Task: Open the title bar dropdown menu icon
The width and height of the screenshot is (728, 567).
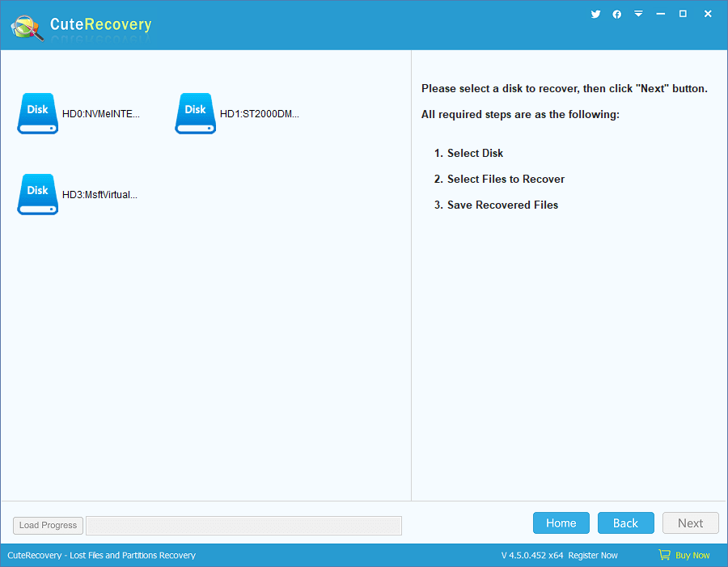Action: pos(639,14)
